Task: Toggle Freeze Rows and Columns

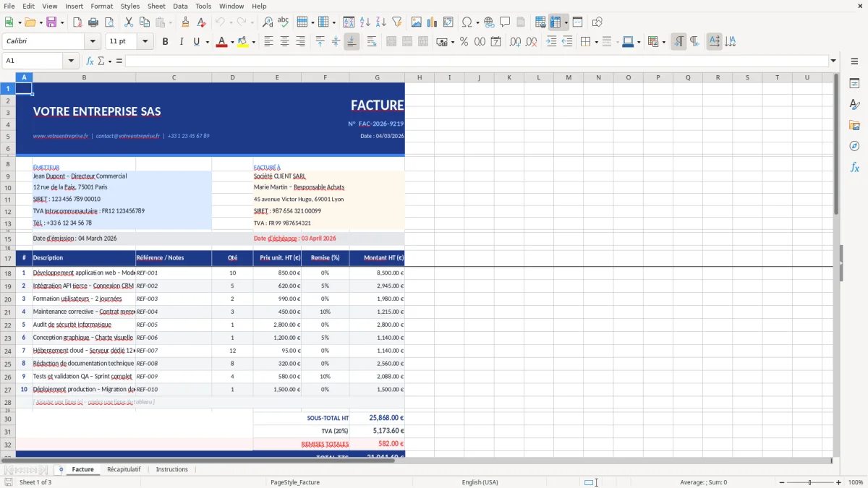Action: 555,22
